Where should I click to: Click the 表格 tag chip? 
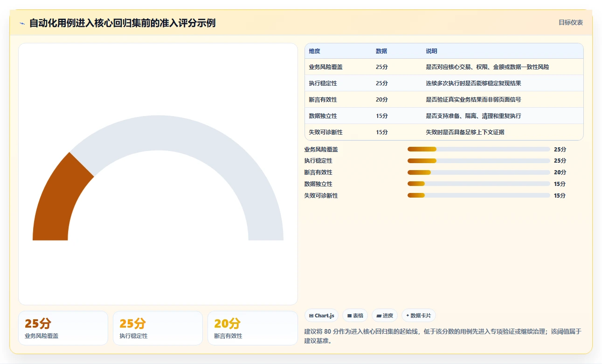(355, 316)
